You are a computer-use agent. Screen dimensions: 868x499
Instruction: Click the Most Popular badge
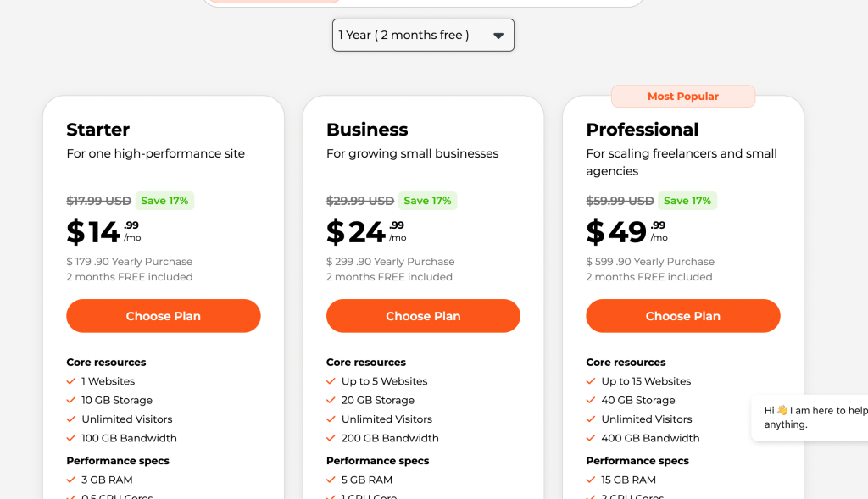click(682, 97)
